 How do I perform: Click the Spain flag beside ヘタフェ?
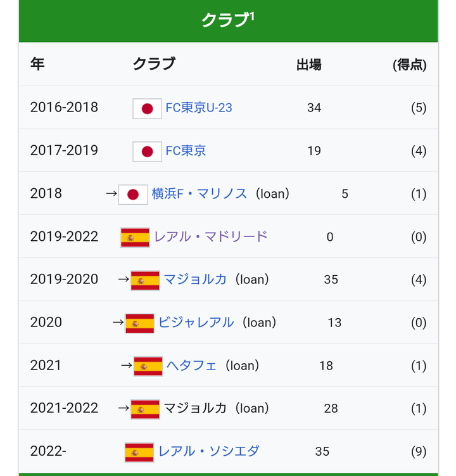pos(148,366)
